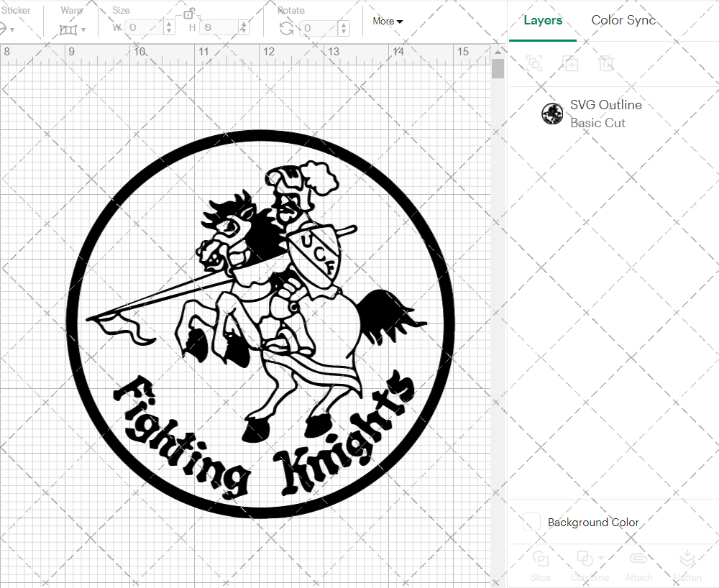Switch to the Color Sync tab
719x588 pixels.
point(623,20)
